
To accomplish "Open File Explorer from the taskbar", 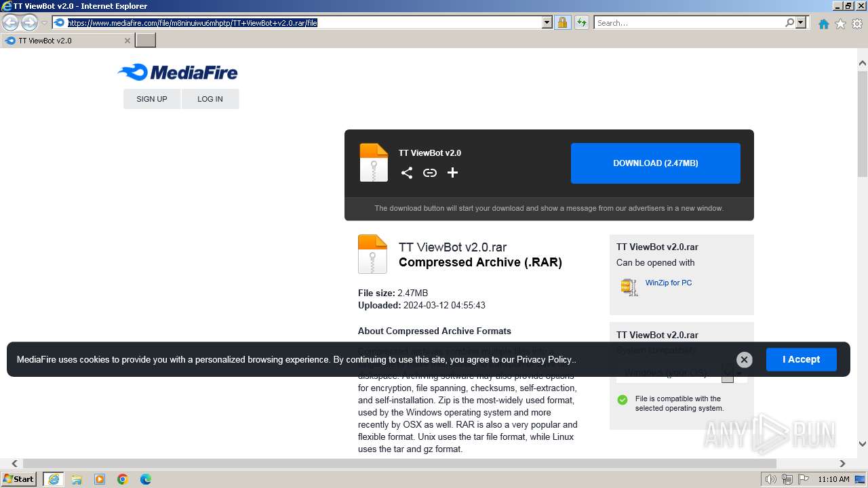I will pos(77,479).
